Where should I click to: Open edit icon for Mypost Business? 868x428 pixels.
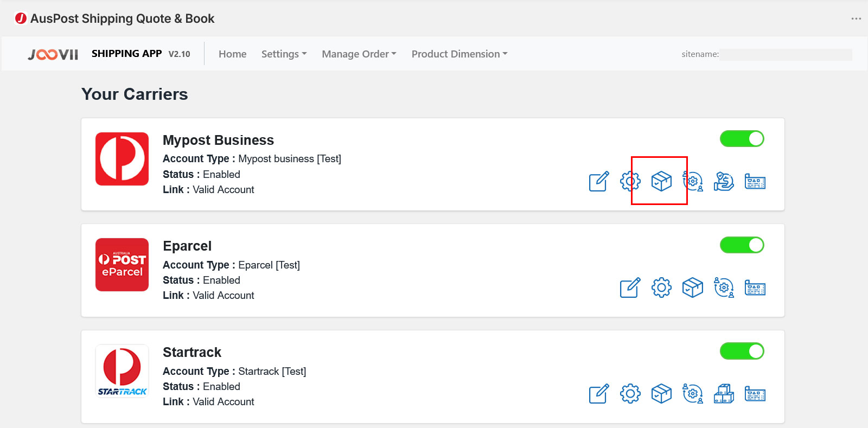[x=599, y=181]
